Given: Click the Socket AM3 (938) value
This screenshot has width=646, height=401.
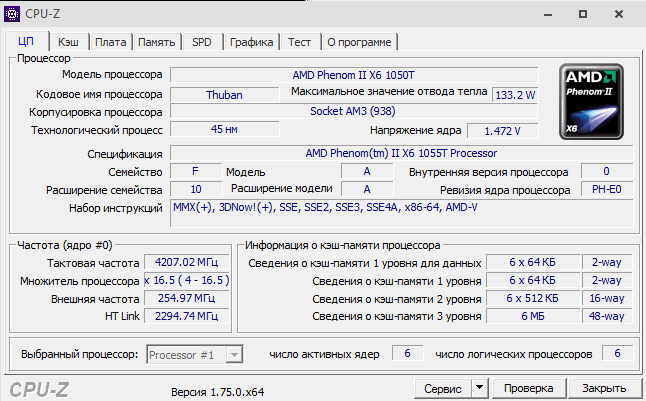Looking at the screenshot, I should pyautogui.click(x=354, y=111).
